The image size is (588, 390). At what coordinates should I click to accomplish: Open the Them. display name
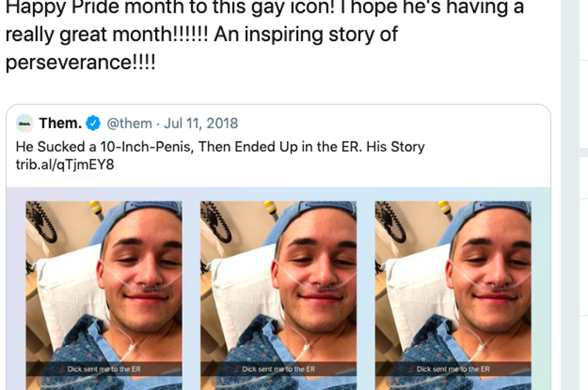pyautogui.click(x=60, y=124)
